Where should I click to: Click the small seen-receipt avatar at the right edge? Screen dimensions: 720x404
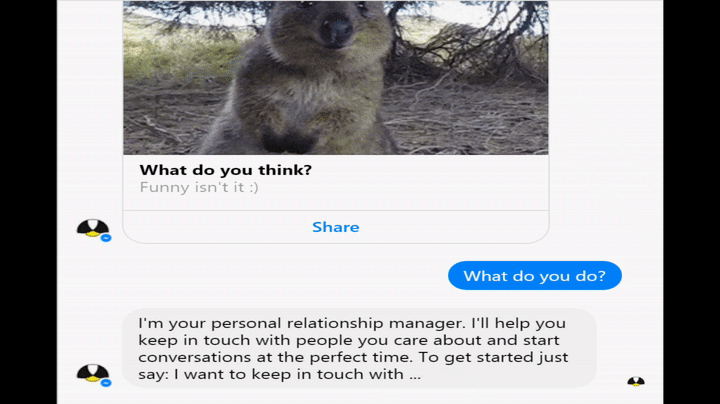[x=636, y=381]
